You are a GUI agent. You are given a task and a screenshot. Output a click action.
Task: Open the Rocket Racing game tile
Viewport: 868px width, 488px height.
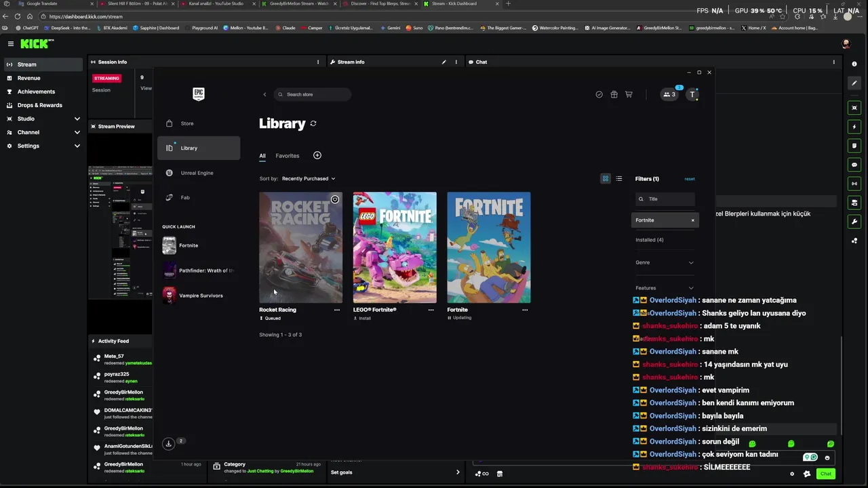coord(300,247)
